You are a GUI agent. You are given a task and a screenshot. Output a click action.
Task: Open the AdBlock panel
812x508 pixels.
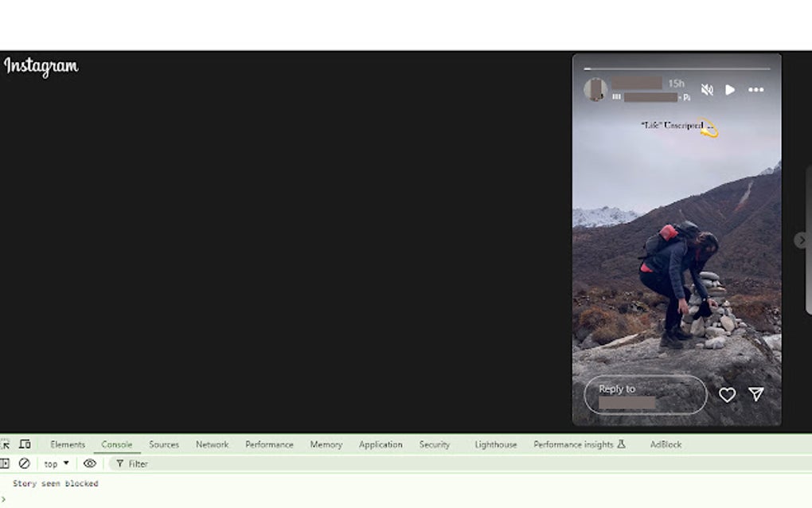point(666,444)
